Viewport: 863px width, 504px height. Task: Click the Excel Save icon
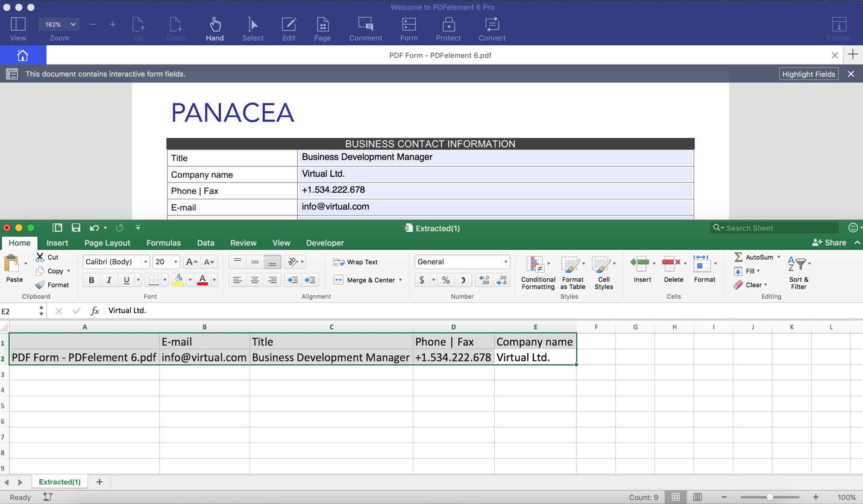coord(76,228)
